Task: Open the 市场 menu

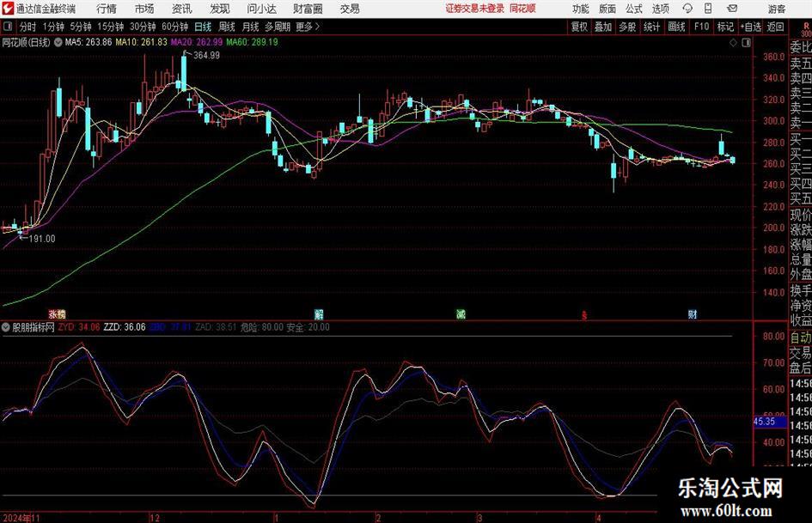Action: (x=144, y=9)
